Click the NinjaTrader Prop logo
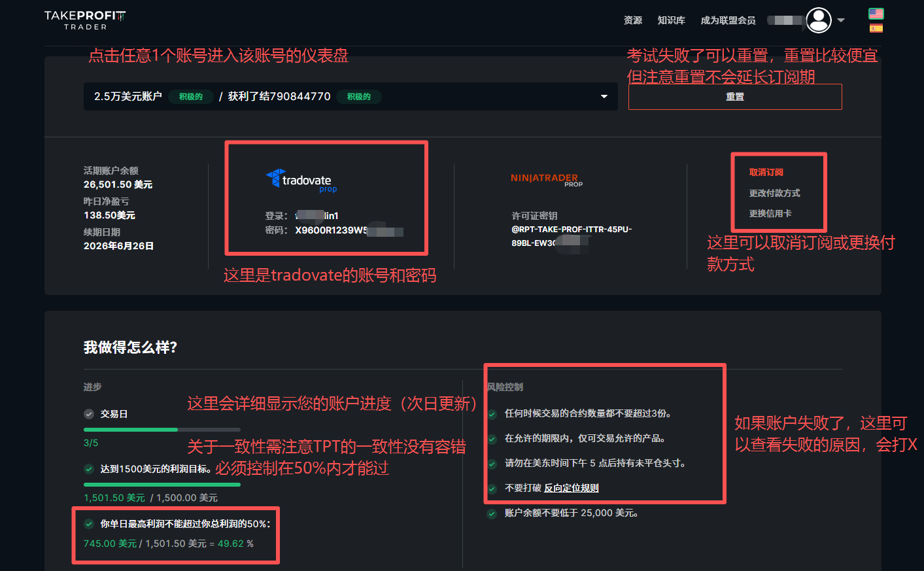 click(x=547, y=180)
